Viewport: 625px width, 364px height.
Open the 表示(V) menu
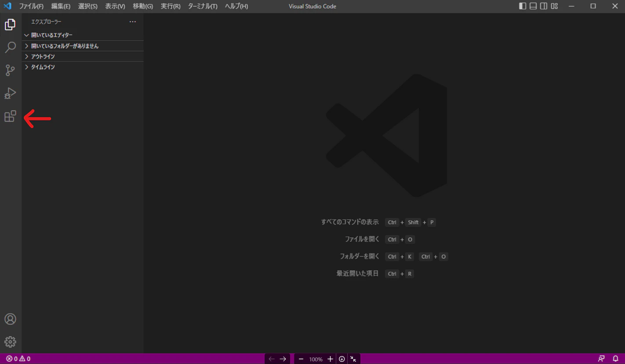click(115, 6)
